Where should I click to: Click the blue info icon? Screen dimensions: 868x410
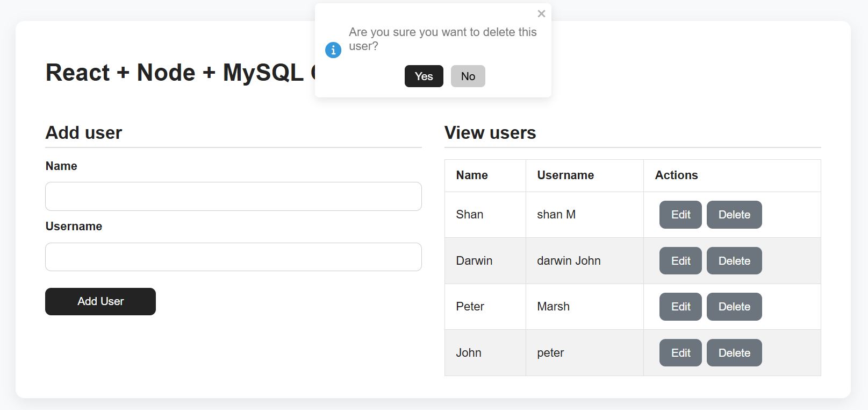333,50
